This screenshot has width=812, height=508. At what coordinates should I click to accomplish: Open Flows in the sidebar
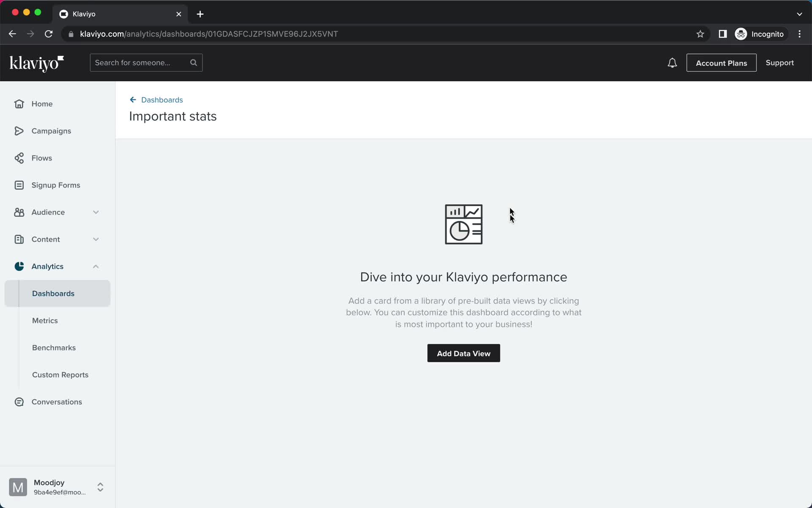(41, 158)
